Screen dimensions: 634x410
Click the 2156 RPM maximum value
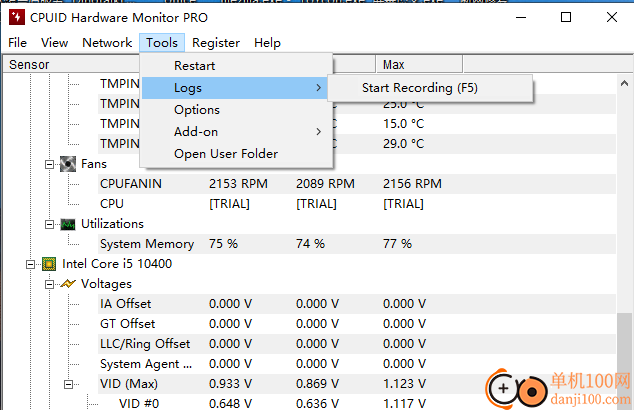412,184
